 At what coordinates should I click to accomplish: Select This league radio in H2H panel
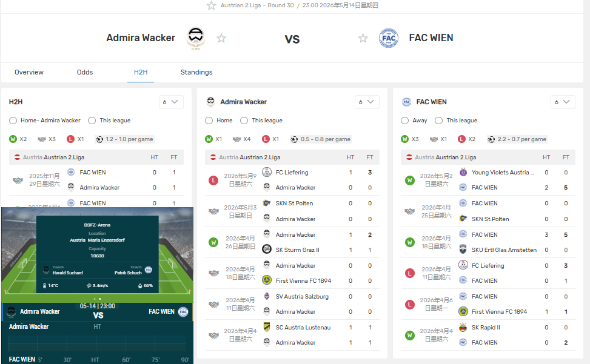pyautogui.click(x=92, y=121)
